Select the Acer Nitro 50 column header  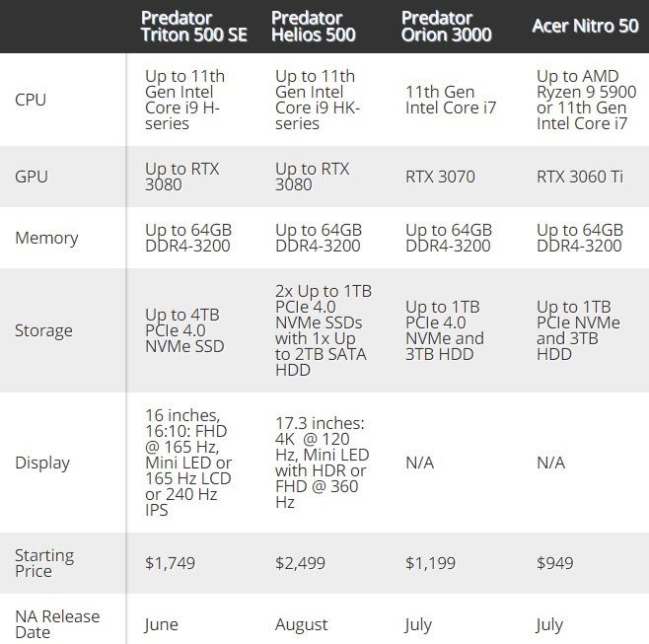[585, 27]
